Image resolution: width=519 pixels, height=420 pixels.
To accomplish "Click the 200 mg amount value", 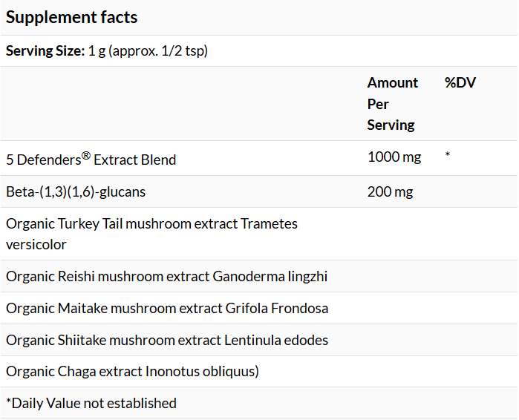I will click(x=390, y=191).
